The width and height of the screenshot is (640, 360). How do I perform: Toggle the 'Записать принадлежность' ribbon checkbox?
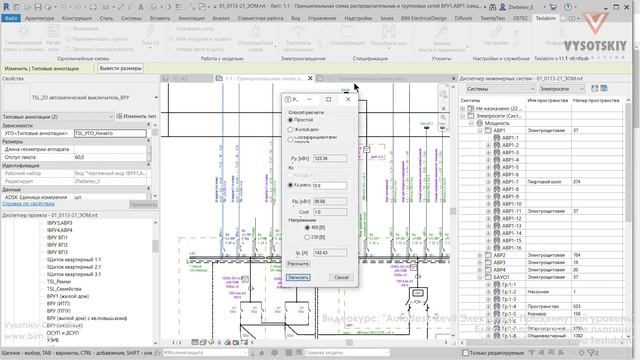[x=68, y=49]
